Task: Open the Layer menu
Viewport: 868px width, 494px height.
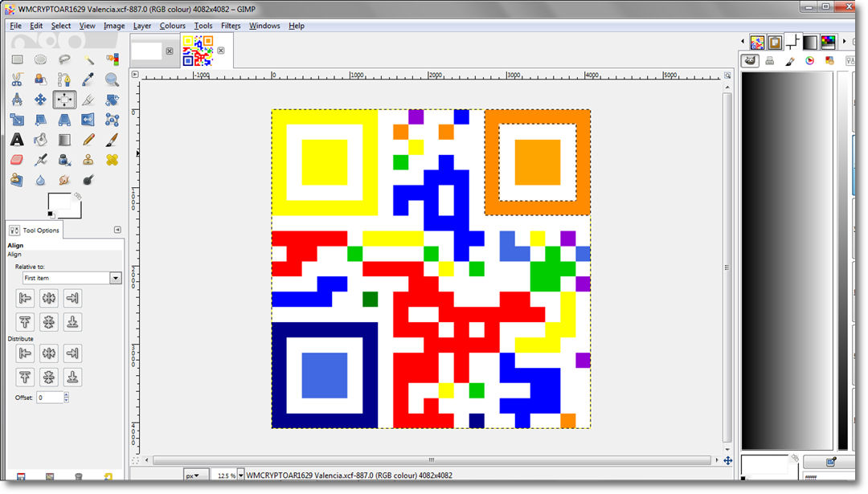Action: click(x=141, y=26)
